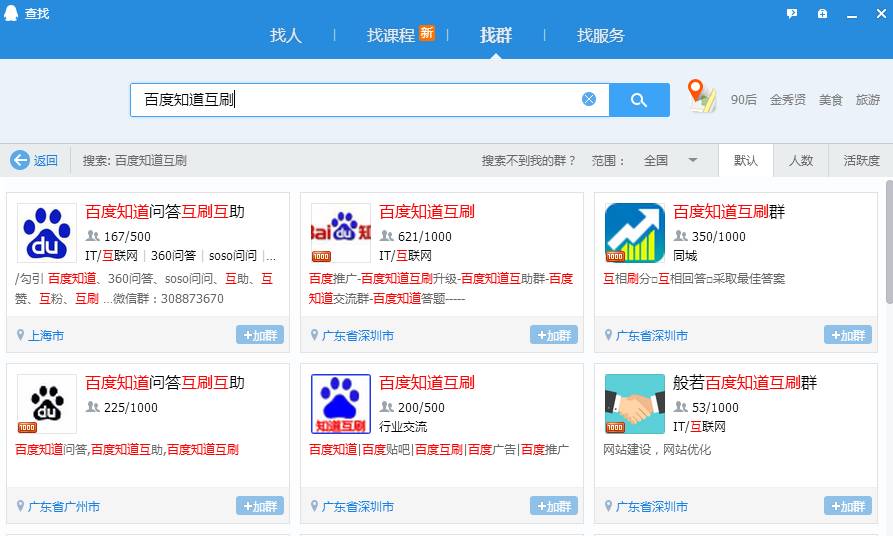Viewport: 893px width, 536px height.
Task: Select the 旅游 hot keyword
Action: tap(867, 100)
